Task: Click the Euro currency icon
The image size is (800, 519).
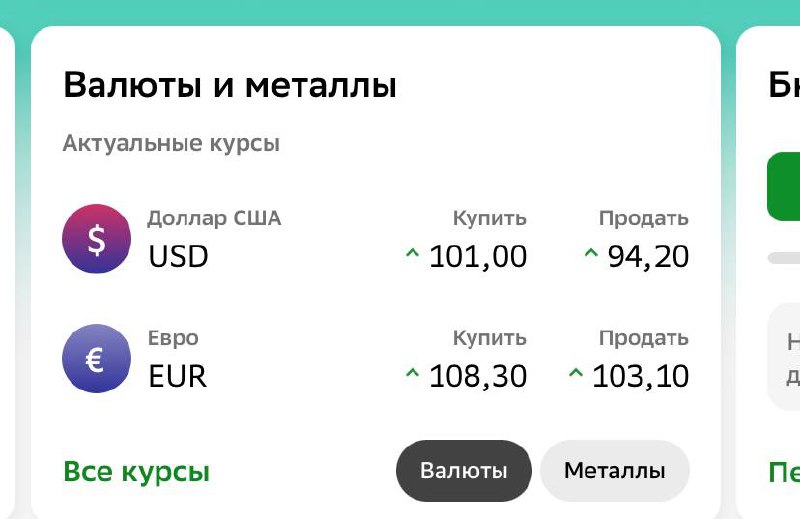Action: (96, 359)
